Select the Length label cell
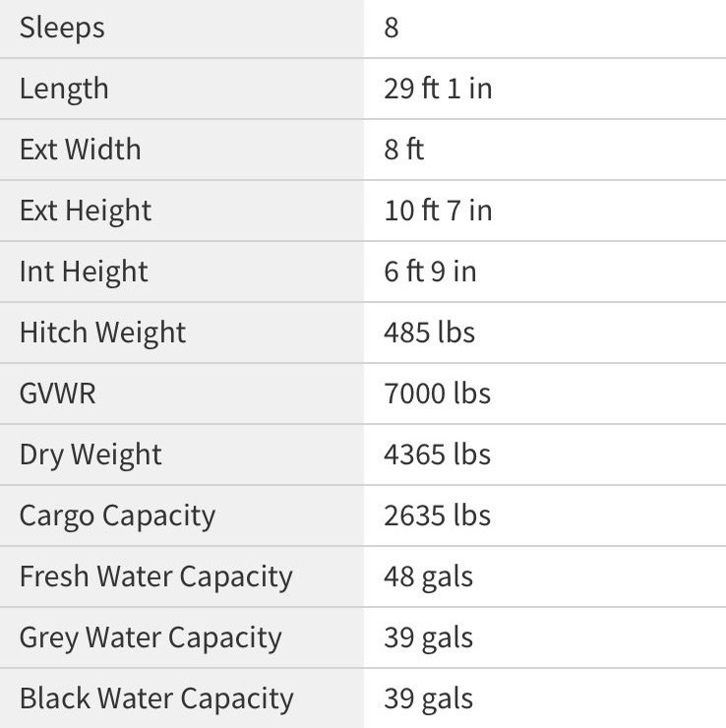The height and width of the screenshot is (728, 726). coord(64,89)
